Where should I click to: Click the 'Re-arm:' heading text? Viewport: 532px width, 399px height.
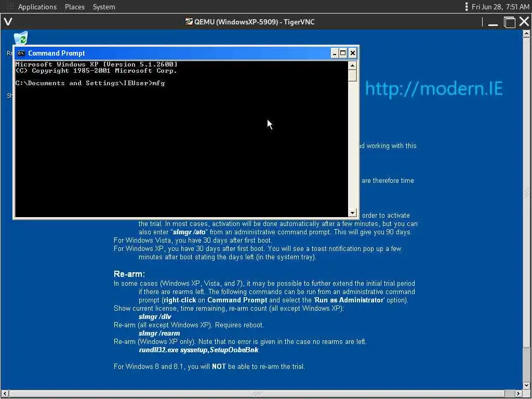coord(129,274)
